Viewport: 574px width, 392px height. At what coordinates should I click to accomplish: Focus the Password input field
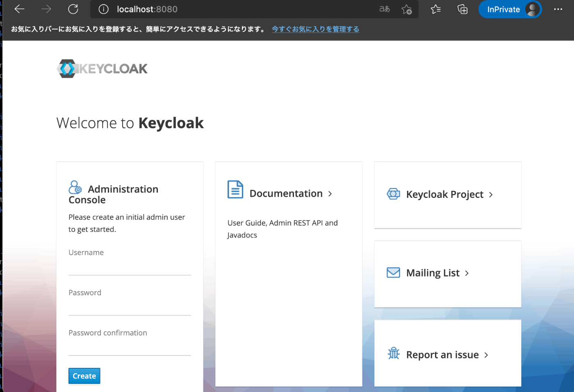(x=130, y=308)
